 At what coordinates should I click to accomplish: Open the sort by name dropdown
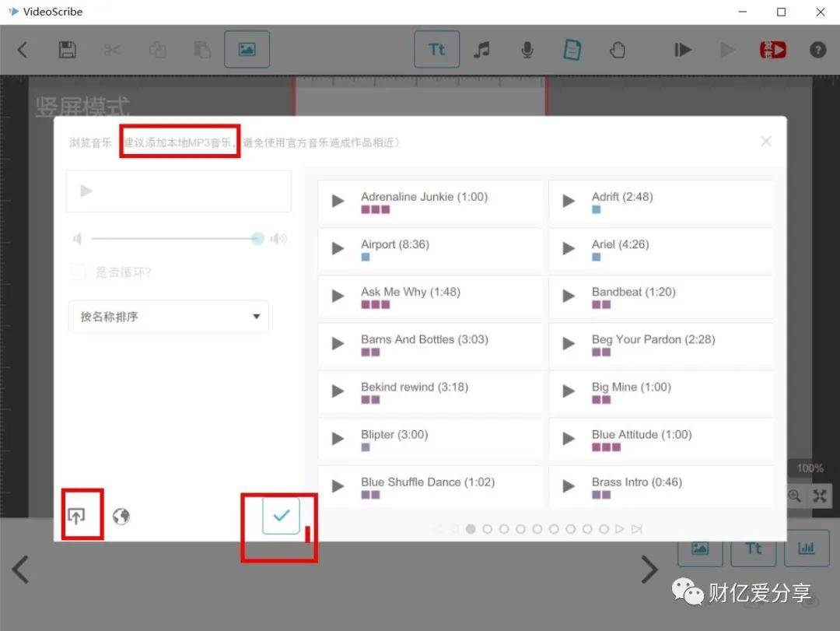[x=168, y=317]
